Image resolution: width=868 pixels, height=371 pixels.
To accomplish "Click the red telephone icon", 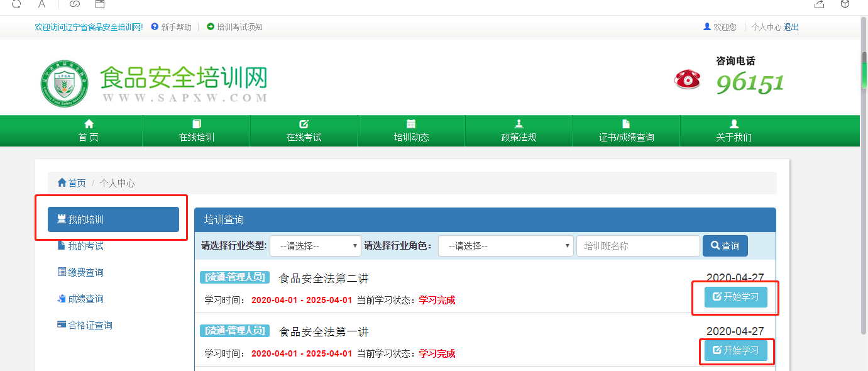I will (687, 79).
